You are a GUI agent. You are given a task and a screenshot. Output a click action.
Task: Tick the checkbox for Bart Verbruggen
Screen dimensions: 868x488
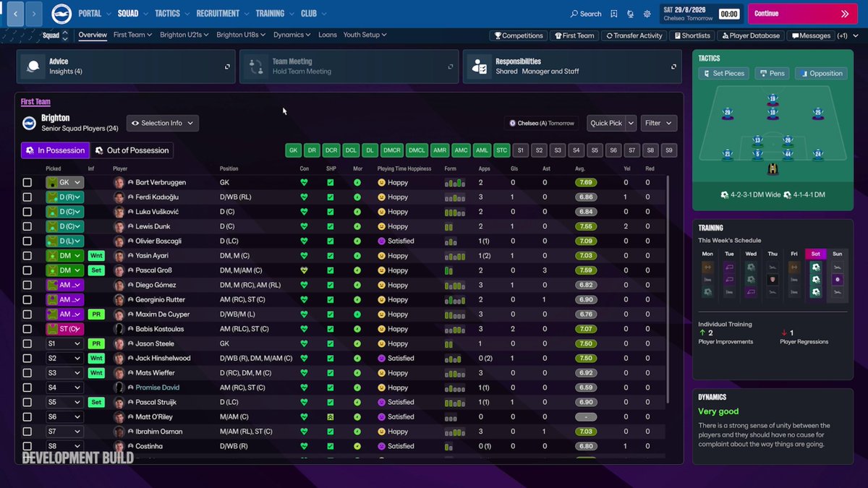coord(27,183)
